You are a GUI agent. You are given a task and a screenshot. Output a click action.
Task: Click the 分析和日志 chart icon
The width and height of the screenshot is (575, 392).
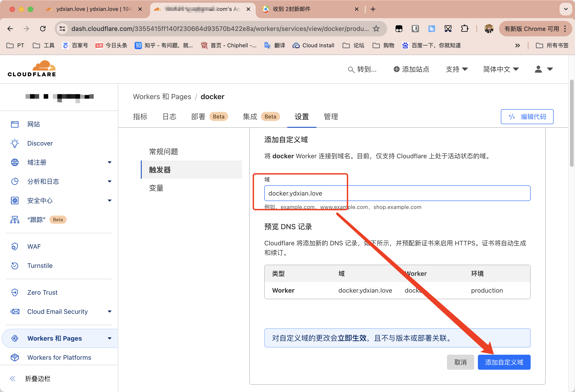click(x=15, y=181)
